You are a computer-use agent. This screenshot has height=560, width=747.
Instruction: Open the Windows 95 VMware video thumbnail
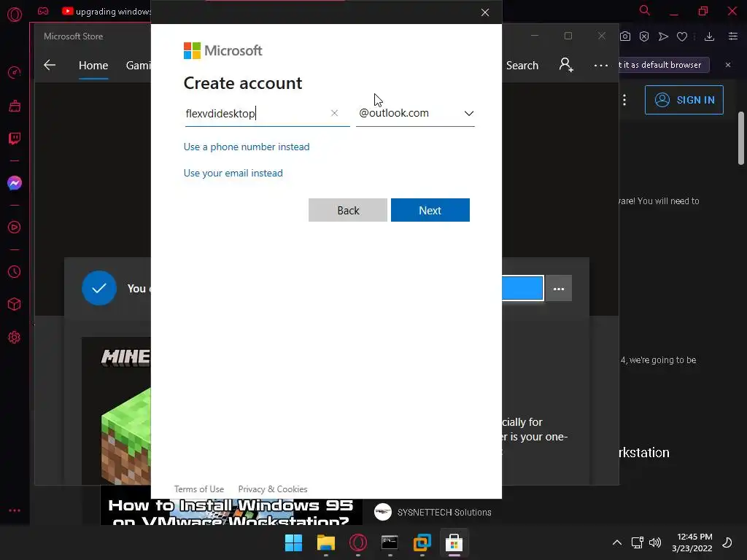[x=231, y=511]
